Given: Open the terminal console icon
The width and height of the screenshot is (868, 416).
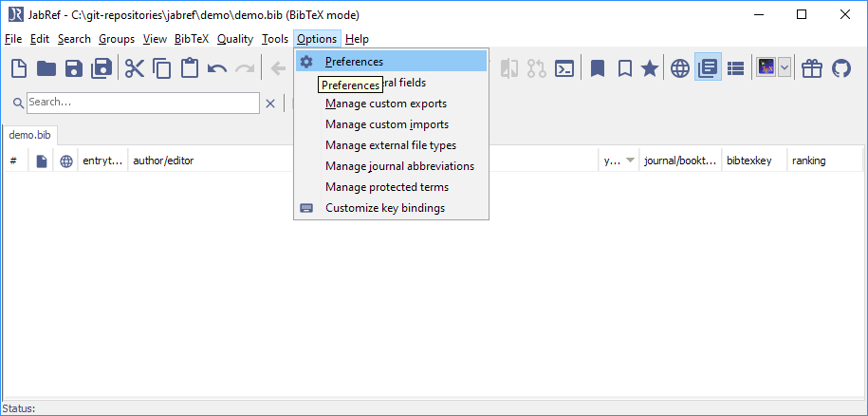Looking at the screenshot, I should pos(564,68).
